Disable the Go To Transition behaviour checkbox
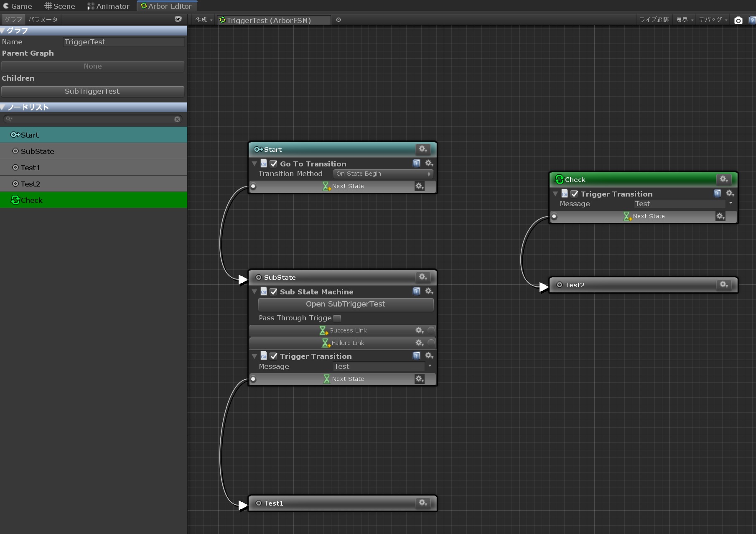Screen dimensions: 756x534 (x=274, y=164)
